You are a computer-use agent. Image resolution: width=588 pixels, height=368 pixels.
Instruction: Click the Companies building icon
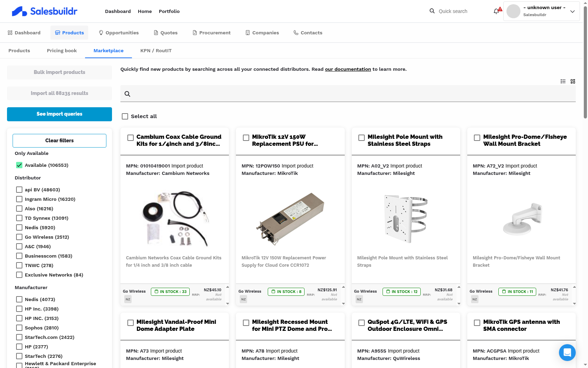coord(248,33)
